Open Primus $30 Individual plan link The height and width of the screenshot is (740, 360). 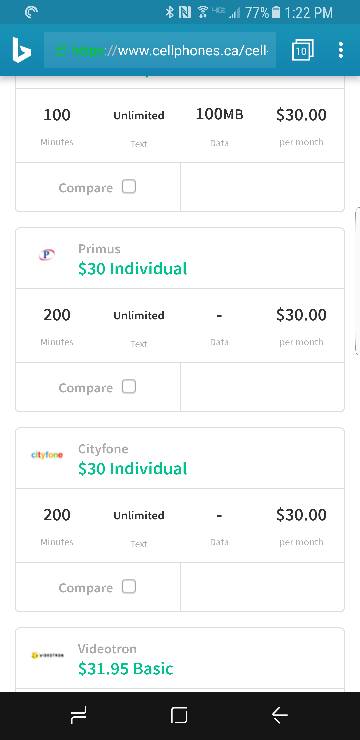point(133,269)
